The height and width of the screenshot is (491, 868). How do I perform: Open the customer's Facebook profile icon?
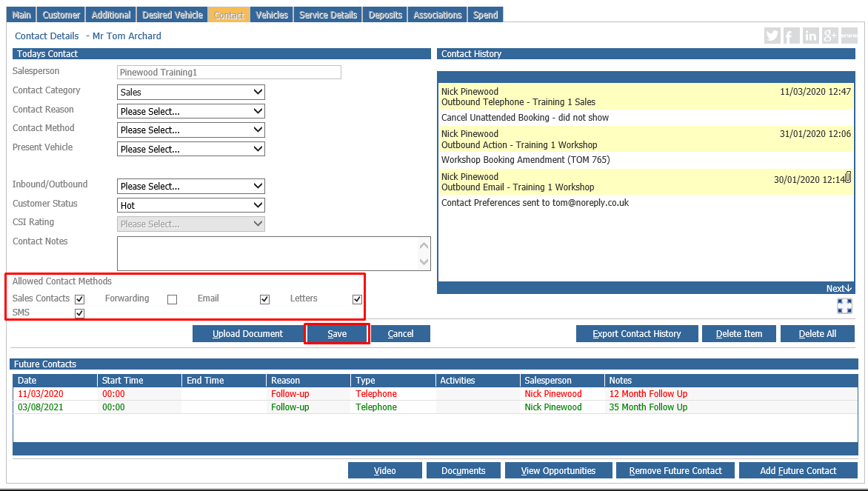[791, 36]
